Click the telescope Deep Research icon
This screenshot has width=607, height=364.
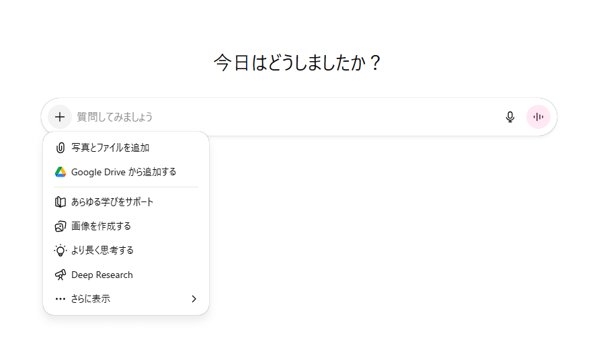click(x=60, y=275)
